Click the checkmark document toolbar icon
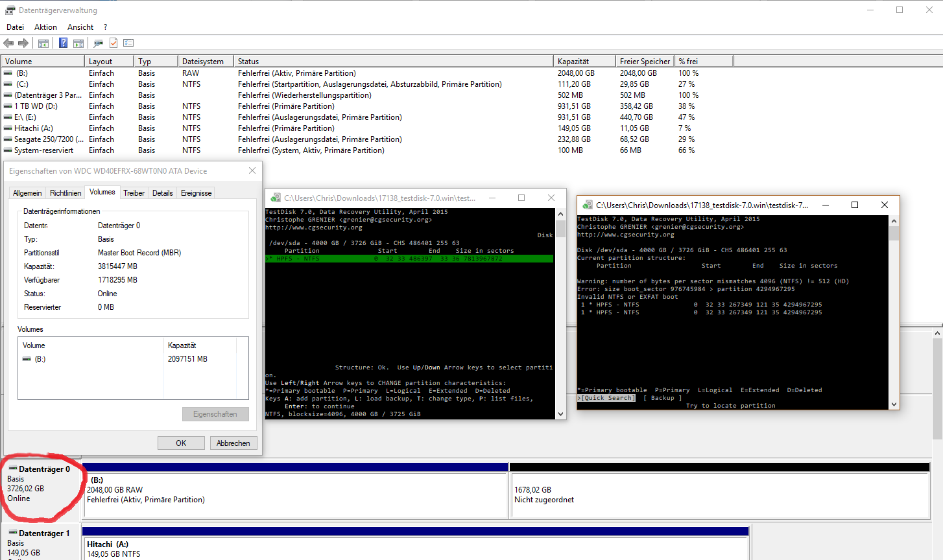This screenshot has height=560, width=943. (113, 43)
